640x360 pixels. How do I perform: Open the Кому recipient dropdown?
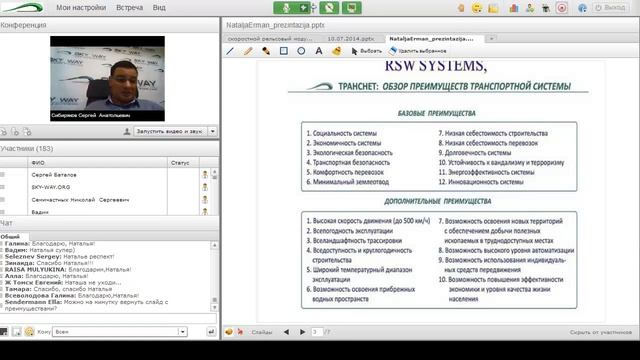point(120,332)
